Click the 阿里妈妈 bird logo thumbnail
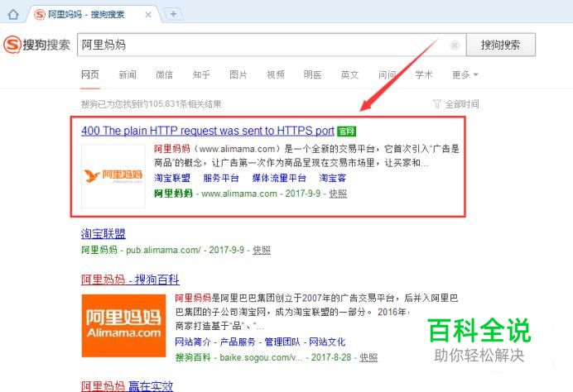This screenshot has width=573, height=392. [113, 176]
